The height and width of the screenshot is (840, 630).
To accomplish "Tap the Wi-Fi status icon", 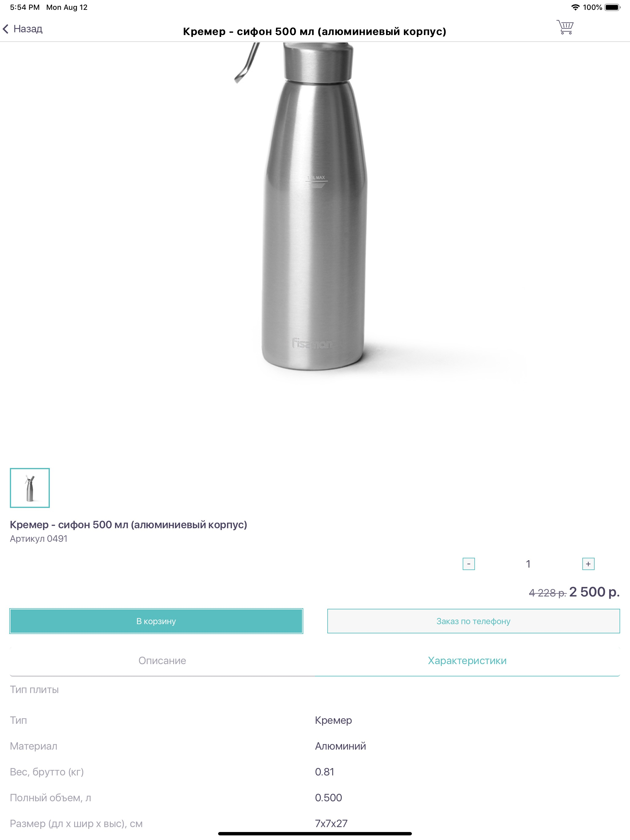I will [x=575, y=7].
